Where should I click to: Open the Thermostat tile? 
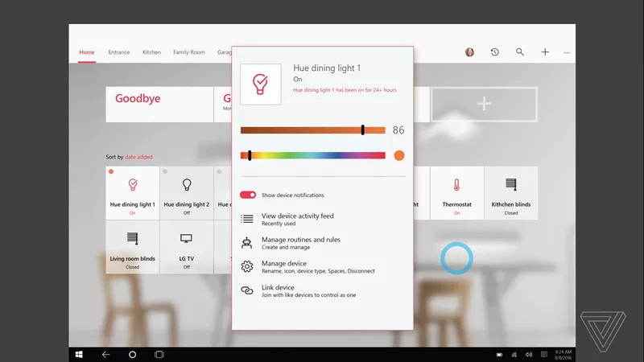(456, 193)
